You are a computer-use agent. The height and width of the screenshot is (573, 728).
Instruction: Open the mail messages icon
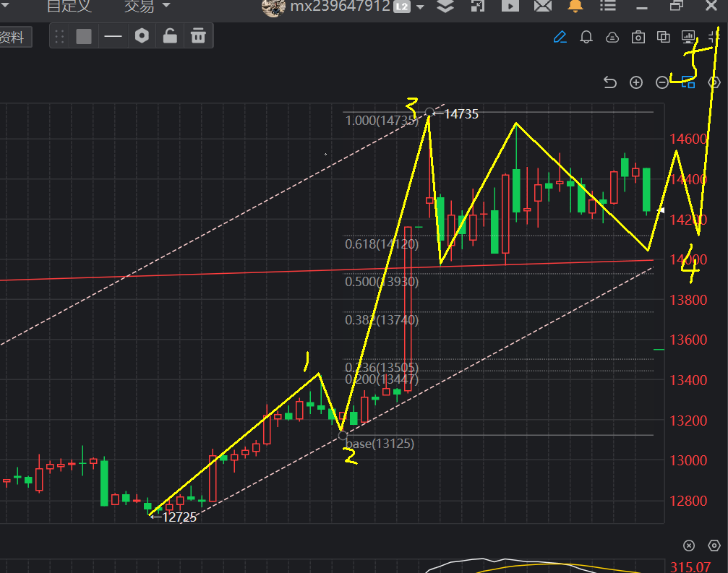(542, 6)
